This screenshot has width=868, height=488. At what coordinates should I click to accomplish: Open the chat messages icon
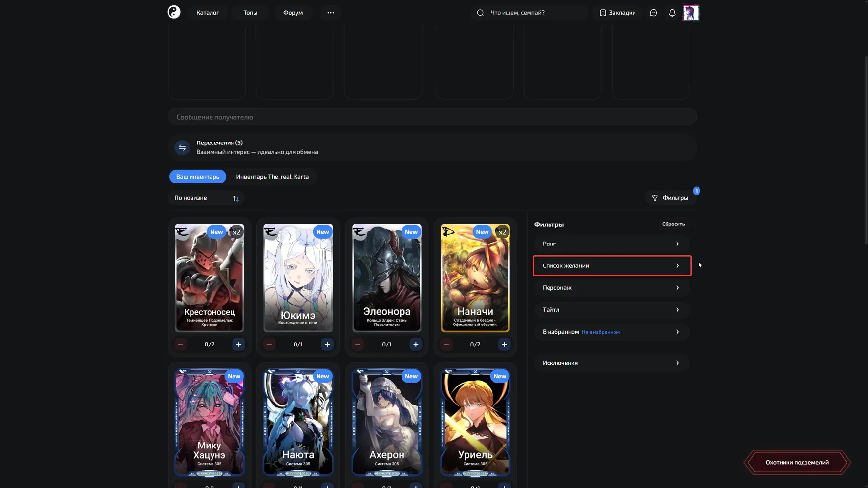(x=654, y=13)
